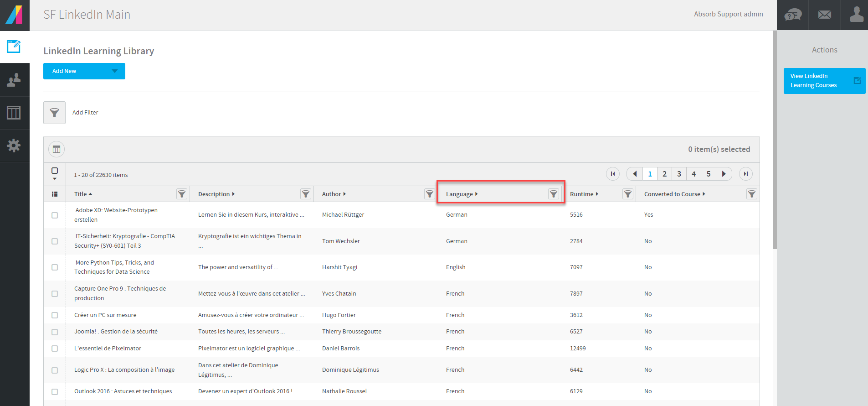Filter the Title column
This screenshot has width=868, height=406.
182,194
